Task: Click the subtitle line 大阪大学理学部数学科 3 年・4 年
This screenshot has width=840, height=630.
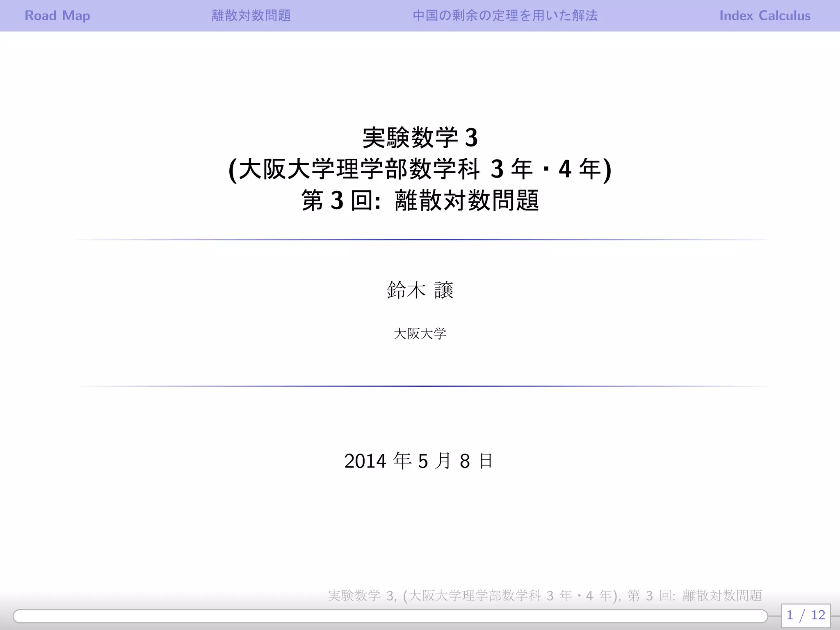Action: pos(420,169)
